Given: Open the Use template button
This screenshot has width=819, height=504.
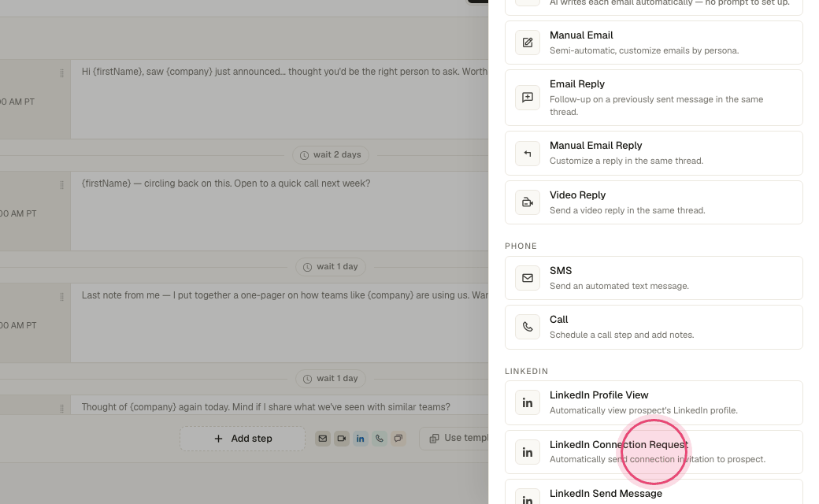Looking at the screenshot, I should (x=454, y=438).
